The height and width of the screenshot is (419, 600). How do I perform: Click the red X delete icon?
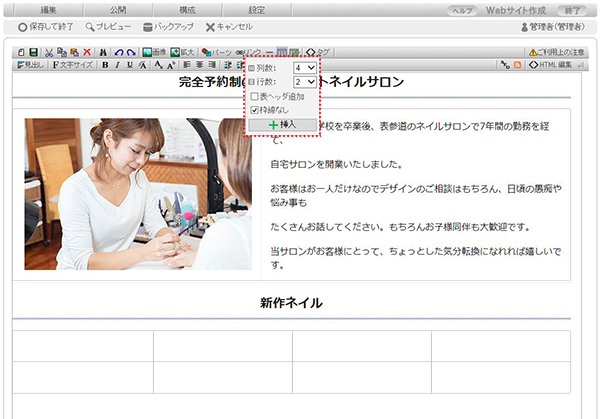pos(87,52)
